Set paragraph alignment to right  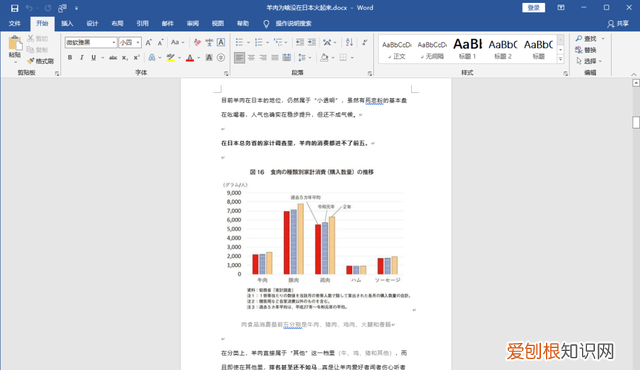263,58
